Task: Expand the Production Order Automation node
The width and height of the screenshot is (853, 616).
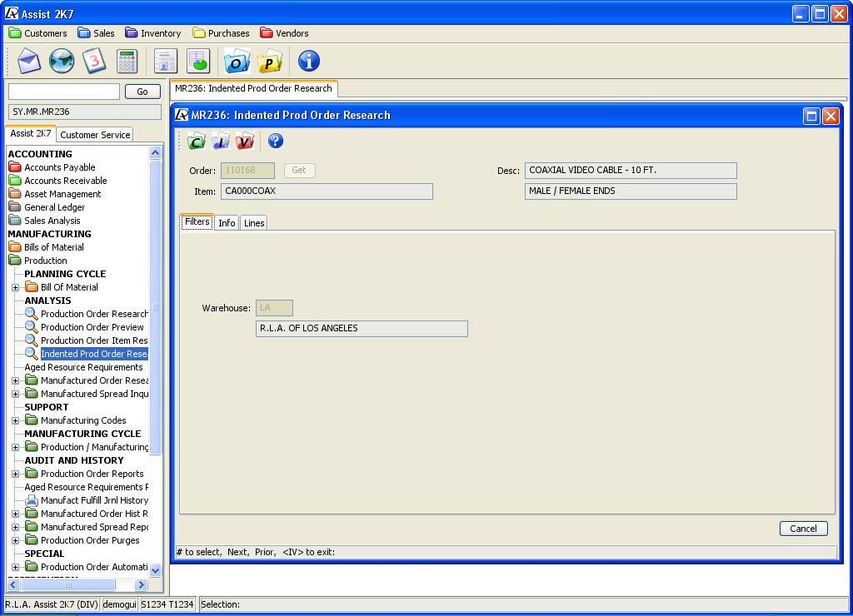Action: click(15, 567)
